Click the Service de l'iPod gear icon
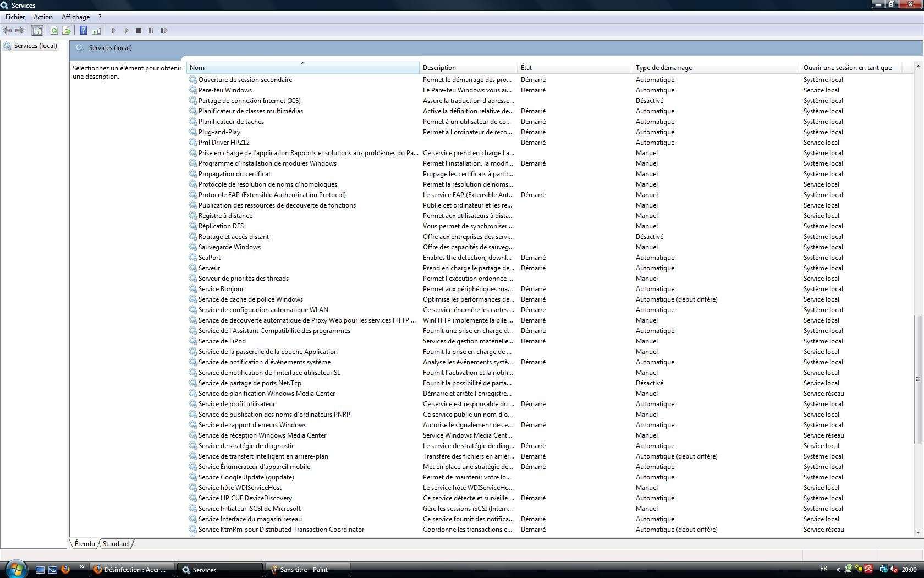924x578 pixels. pyautogui.click(x=193, y=341)
